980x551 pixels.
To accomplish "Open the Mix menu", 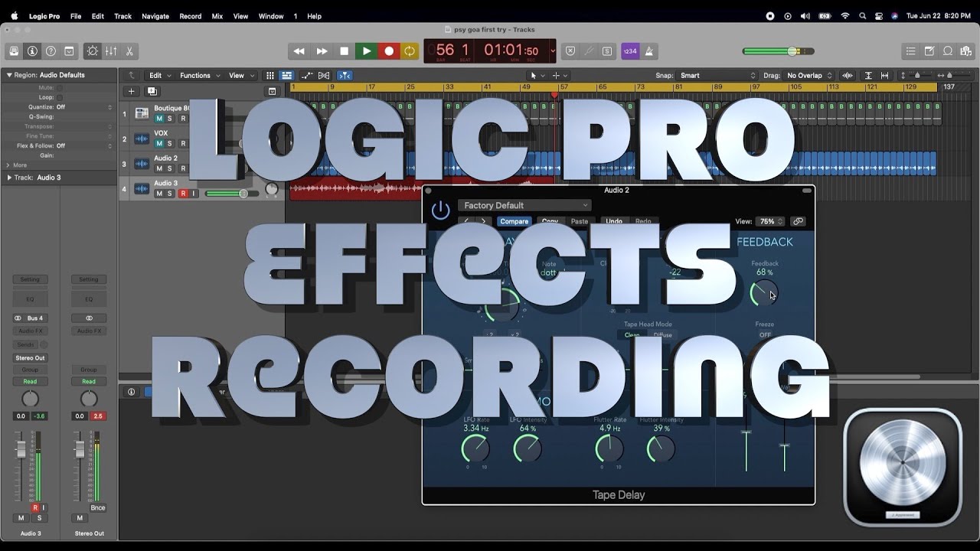I will click(217, 16).
